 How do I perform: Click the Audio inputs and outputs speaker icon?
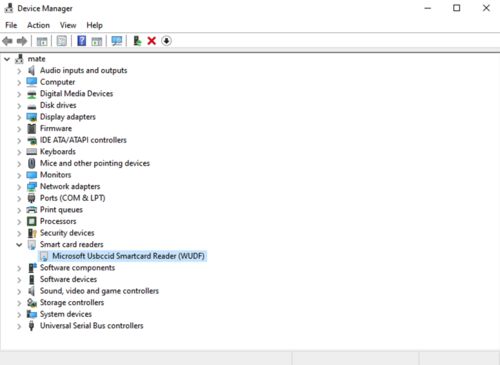coord(32,70)
